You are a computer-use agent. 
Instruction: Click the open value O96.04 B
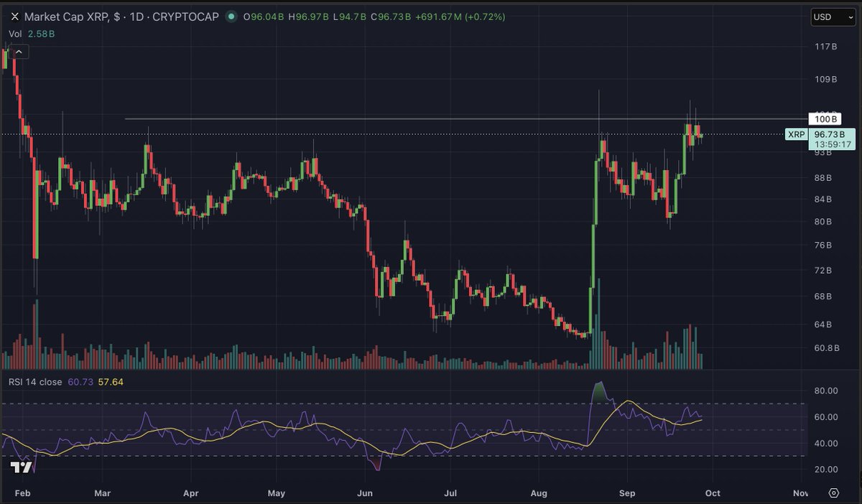click(264, 17)
